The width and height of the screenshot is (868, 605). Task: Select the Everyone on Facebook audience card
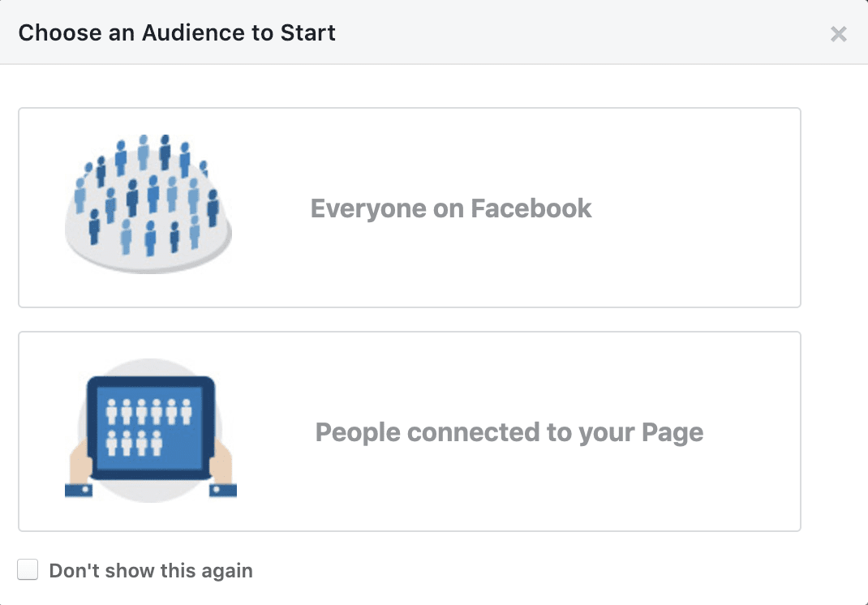pyautogui.click(x=410, y=208)
